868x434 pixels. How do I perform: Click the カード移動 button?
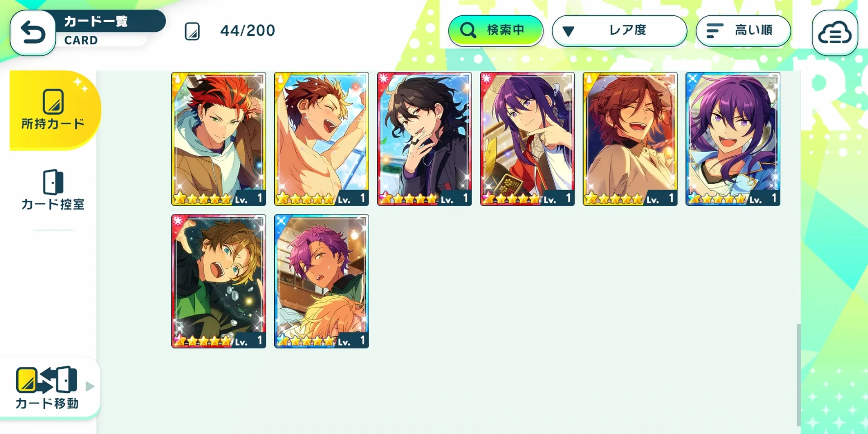point(47,387)
